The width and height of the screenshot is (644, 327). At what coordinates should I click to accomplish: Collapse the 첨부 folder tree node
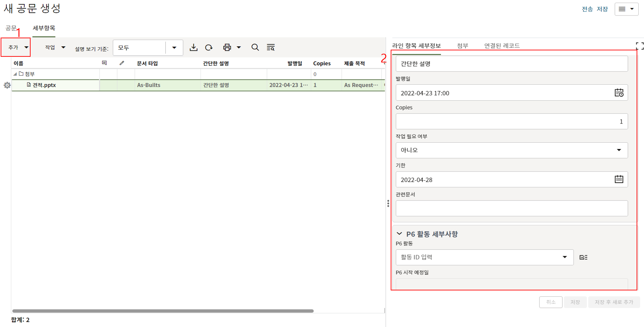point(15,74)
